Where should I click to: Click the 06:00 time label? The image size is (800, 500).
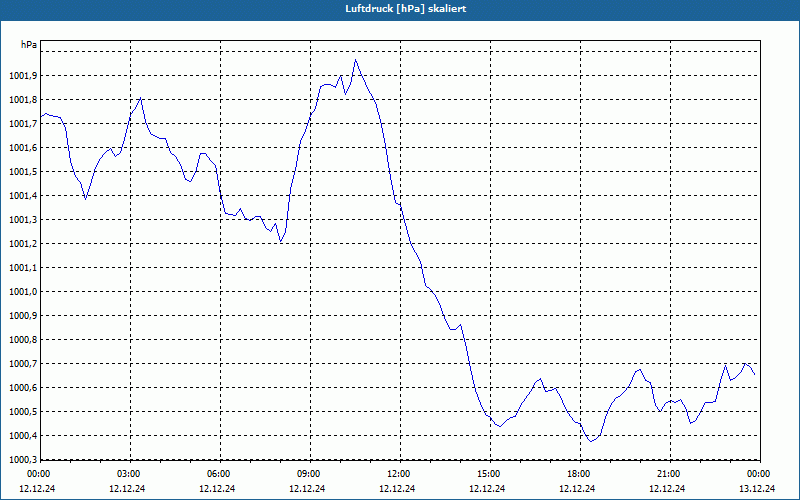[x=218, y=474]
